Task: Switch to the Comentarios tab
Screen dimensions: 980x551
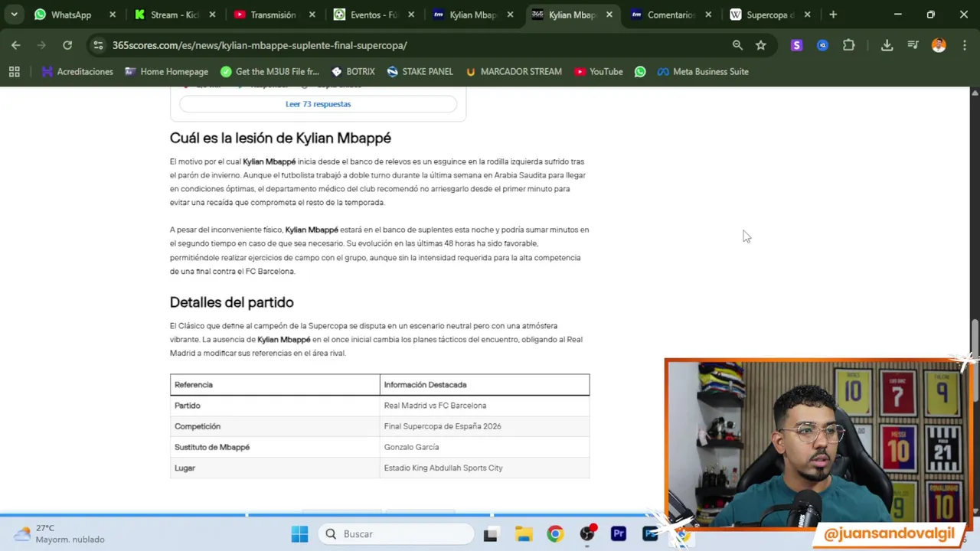Action: pos(670,15)
